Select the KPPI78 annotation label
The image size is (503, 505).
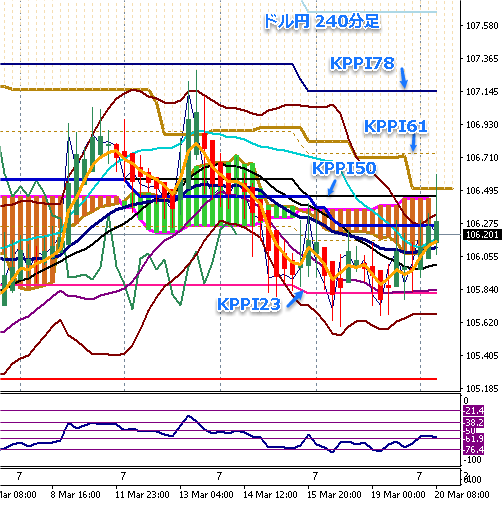click(x=362, y=63)
